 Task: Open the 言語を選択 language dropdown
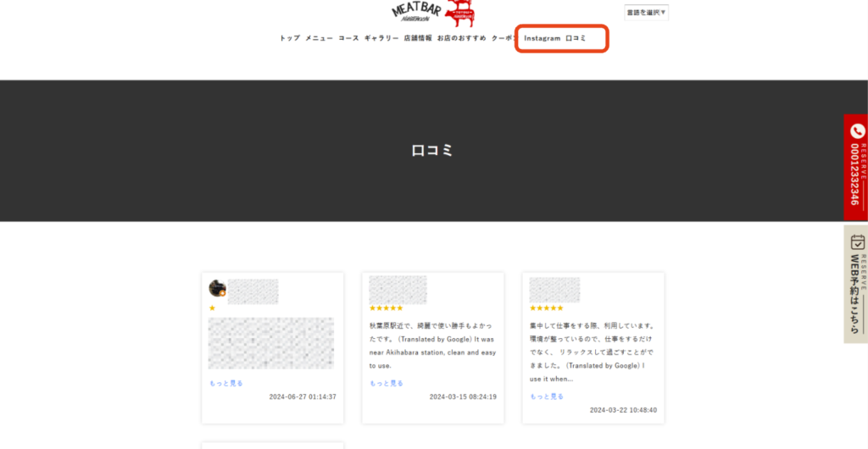[647, 12]
